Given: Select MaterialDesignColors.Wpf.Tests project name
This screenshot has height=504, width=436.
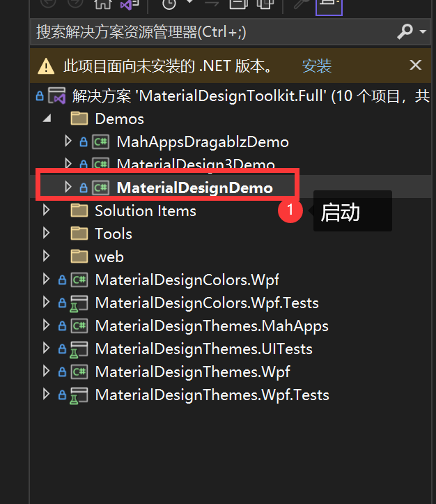Looking at the screenshot, I should point(207,303).
